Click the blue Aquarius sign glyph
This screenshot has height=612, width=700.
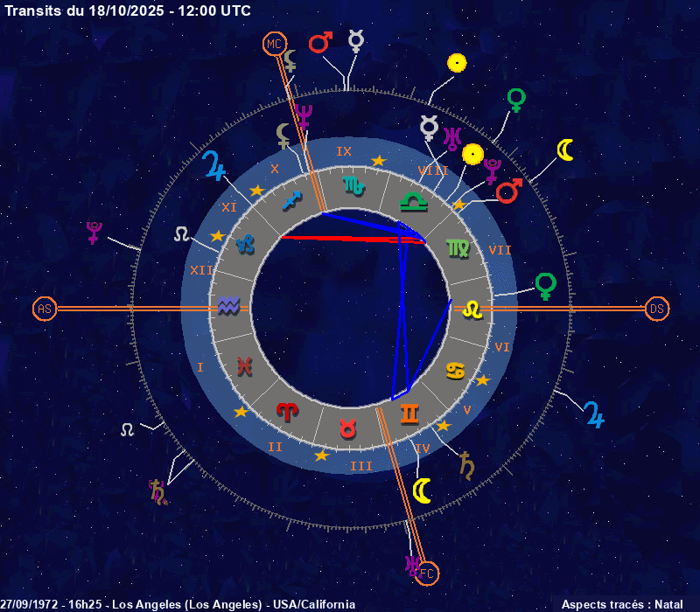(x=227, y=306)
